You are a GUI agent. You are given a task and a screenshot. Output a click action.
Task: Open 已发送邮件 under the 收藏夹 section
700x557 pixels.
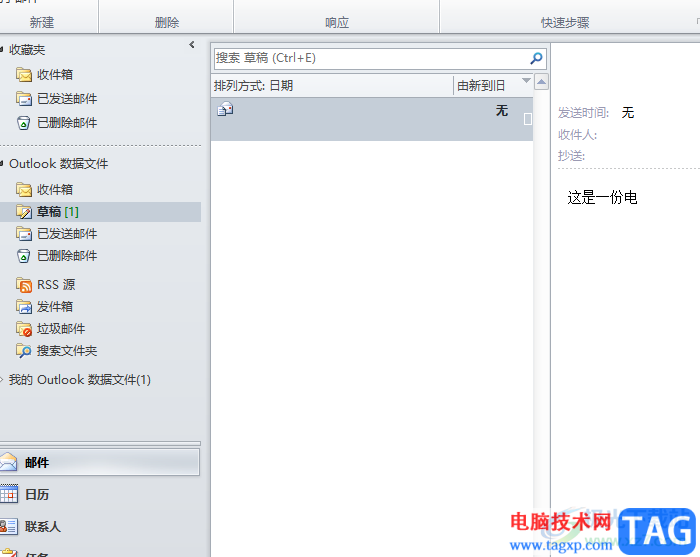pyautogui.click(x=67, y=99)
